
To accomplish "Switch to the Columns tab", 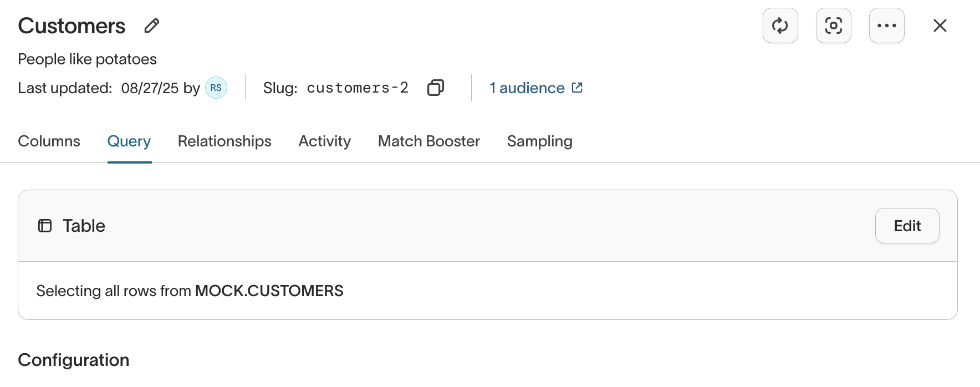I will (49, 141).
